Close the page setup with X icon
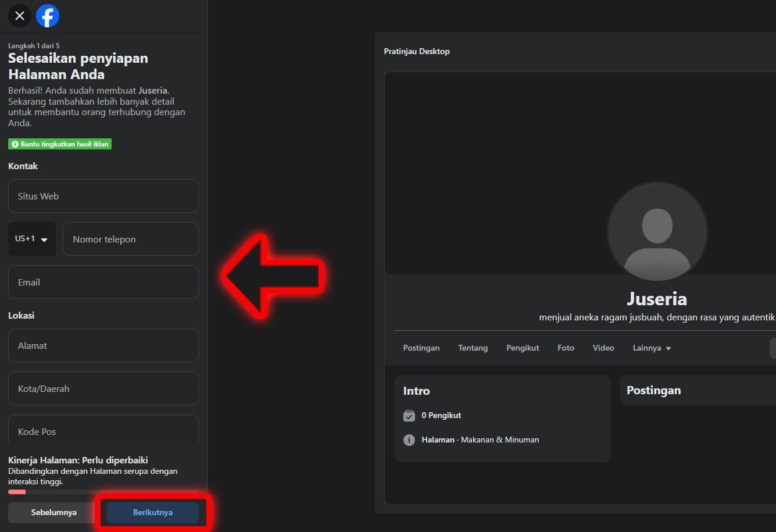This screenshot has width=776, height=532. tap(20, 16)
